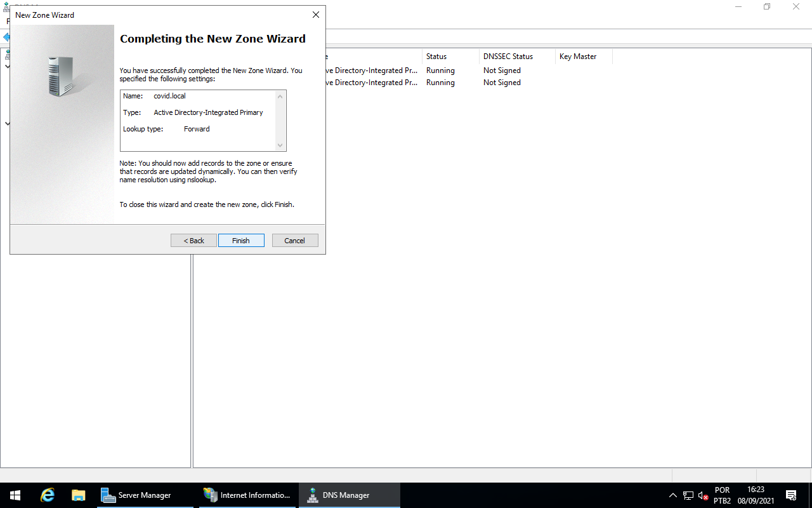Image resolution: width=812 pixels, height=508 pixels.
Task: Show hidden system tray icons
Action: point(673,495)
